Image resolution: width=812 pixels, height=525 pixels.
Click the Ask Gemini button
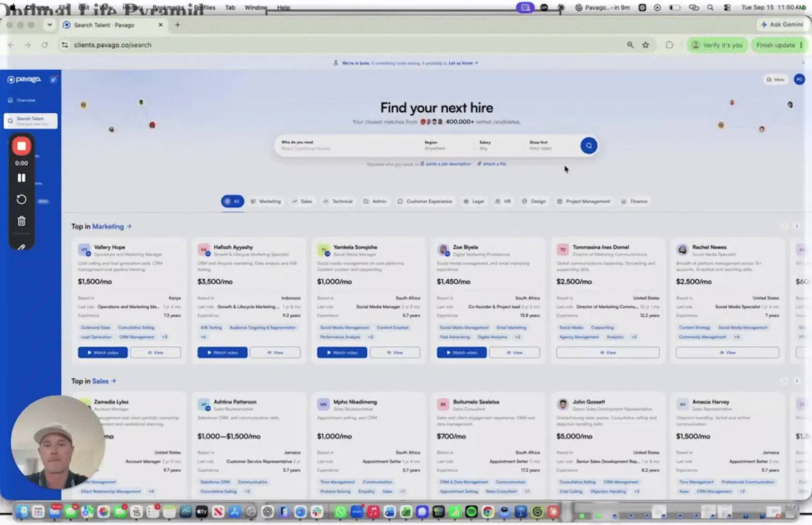(x=782, y=24)
